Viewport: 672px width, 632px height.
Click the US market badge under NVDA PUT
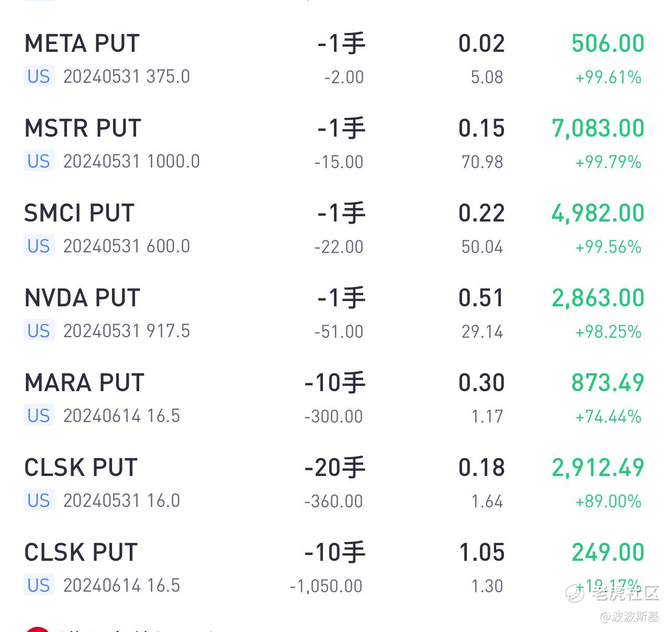(39, 331)
